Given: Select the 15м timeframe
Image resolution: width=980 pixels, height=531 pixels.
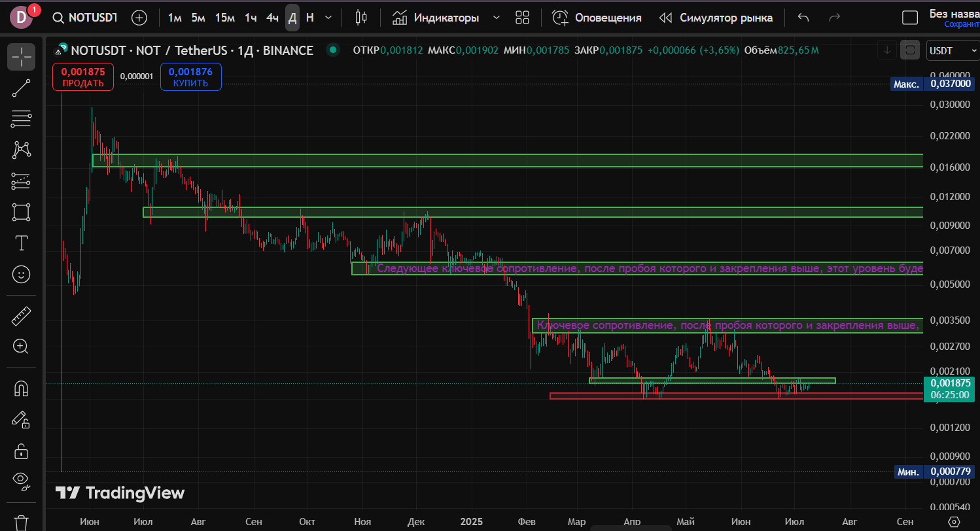Looking at the screenshot, I should tap(224, 18).
